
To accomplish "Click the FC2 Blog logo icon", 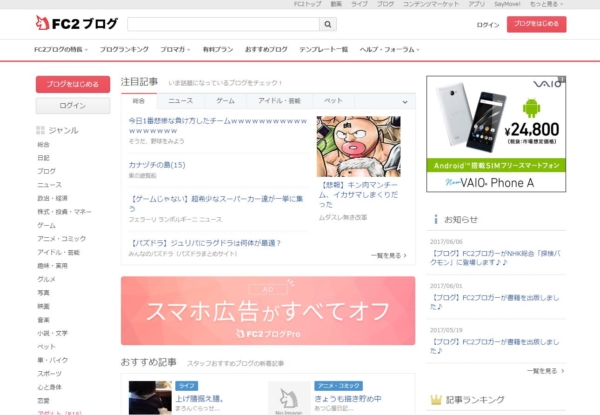I will tap(43, 23).
